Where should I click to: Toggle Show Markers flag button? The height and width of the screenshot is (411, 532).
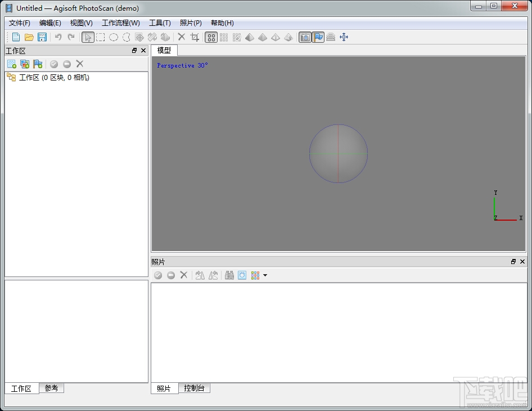coord(318,37)
